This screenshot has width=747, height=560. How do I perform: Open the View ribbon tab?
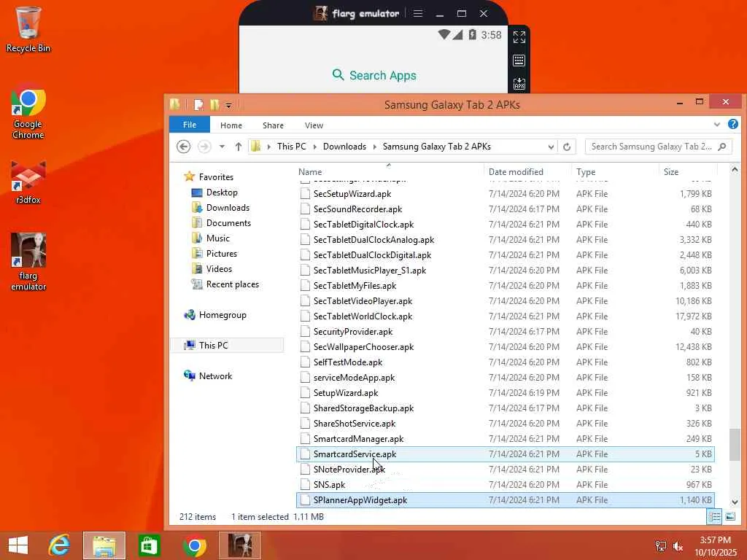314,125
